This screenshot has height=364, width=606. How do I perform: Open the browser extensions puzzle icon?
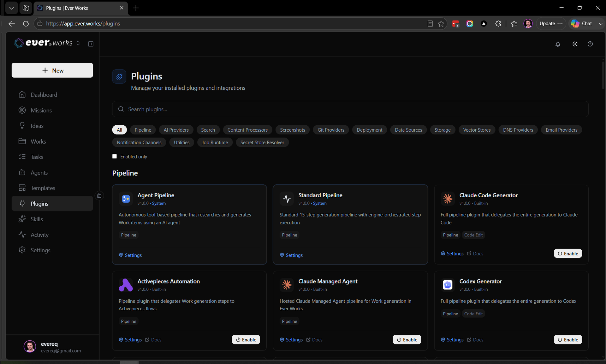498,24
